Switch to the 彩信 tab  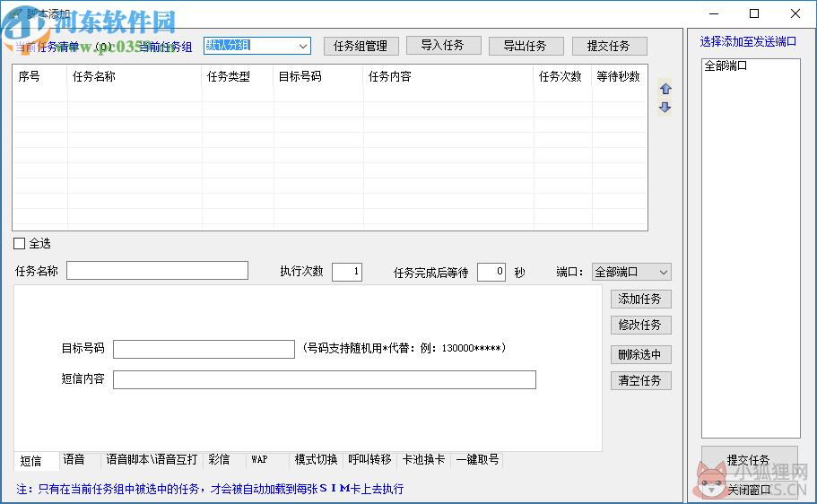point(219,460)
